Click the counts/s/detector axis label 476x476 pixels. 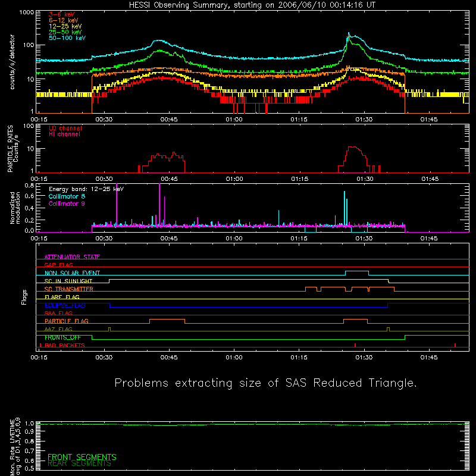click(12, 62)
